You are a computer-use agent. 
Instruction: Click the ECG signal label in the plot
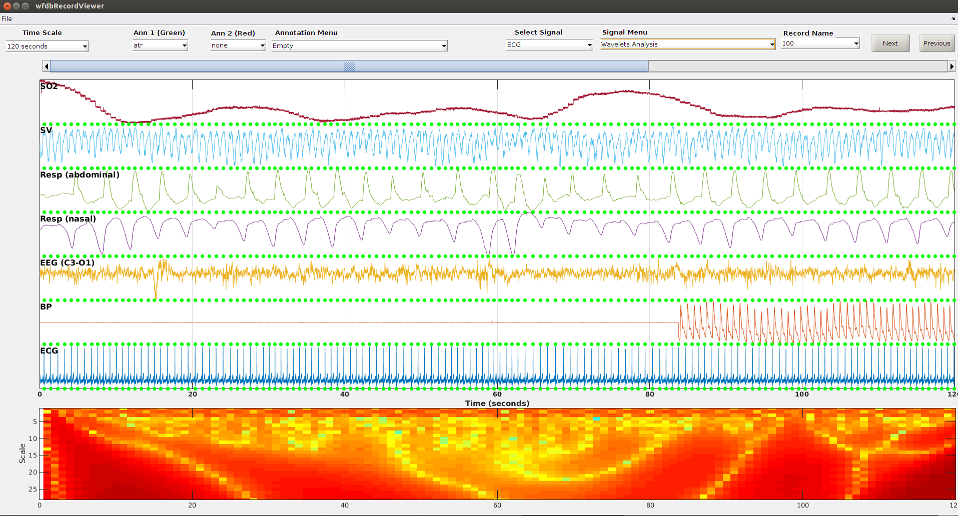pyautogui.click(x=49, y=351)
